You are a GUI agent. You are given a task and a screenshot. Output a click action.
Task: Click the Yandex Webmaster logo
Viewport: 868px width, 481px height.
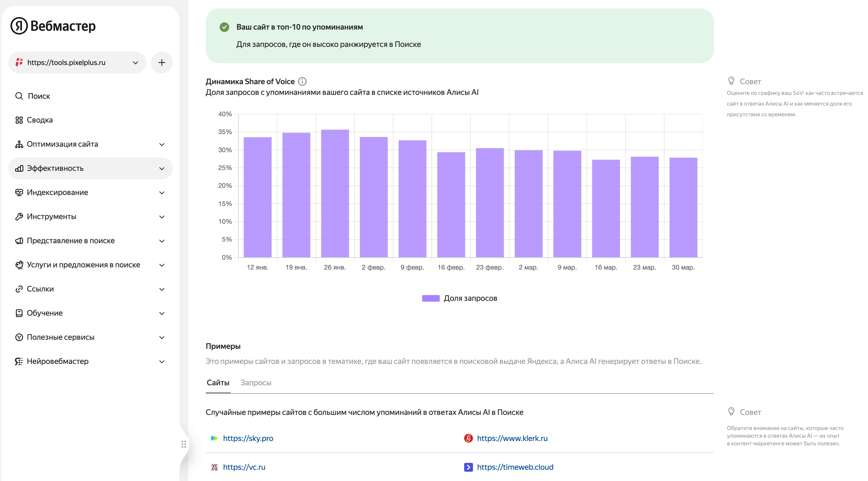53,26
